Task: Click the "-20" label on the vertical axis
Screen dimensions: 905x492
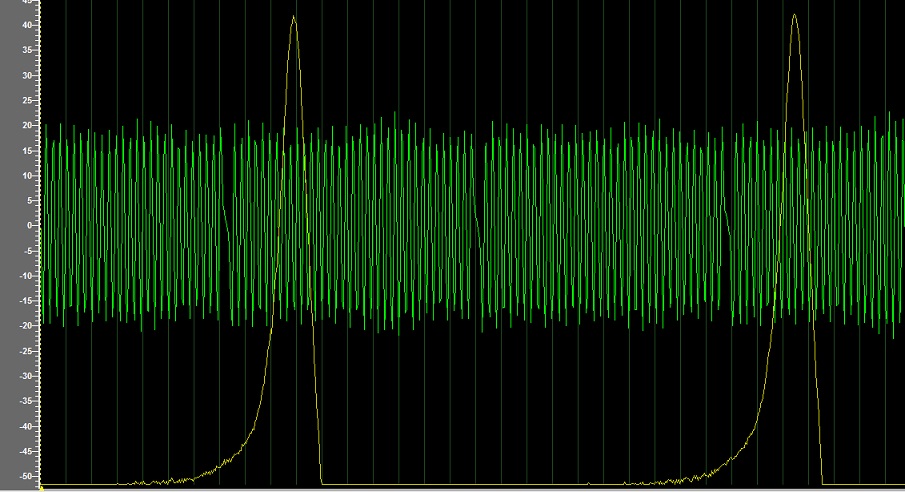Action: pyautogui.click(x=25, y=326)
